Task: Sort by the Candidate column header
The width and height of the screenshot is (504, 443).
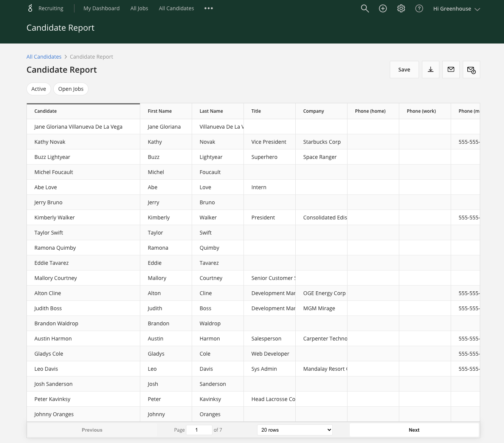Action: [83, 111]
